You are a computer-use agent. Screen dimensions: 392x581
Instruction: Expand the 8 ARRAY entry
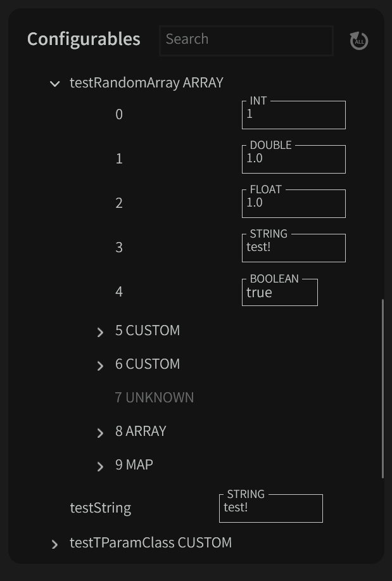100,433
